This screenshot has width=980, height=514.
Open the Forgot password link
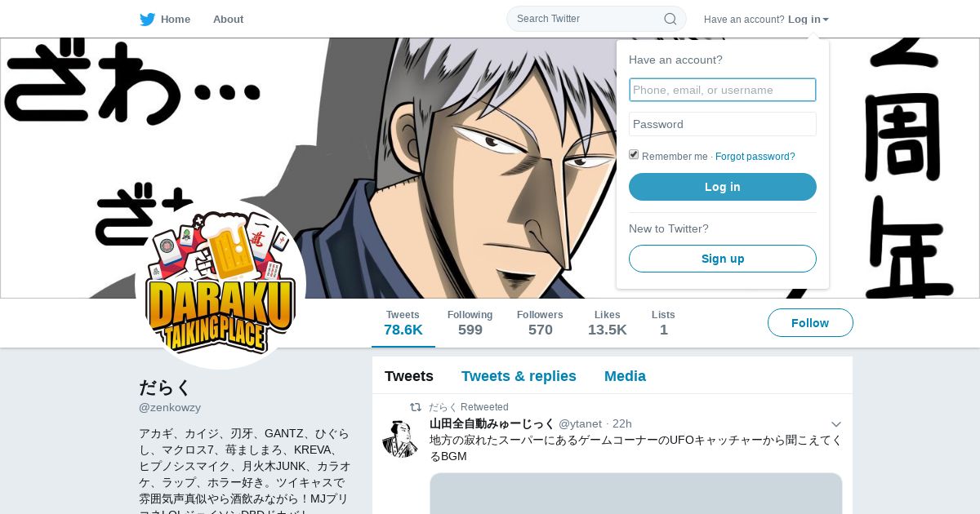tap(755, 157)
